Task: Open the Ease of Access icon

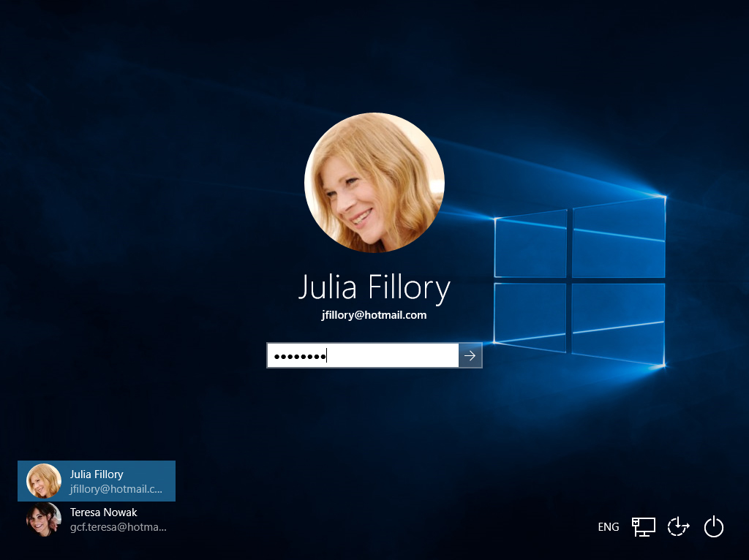Action: click(677, 526)
